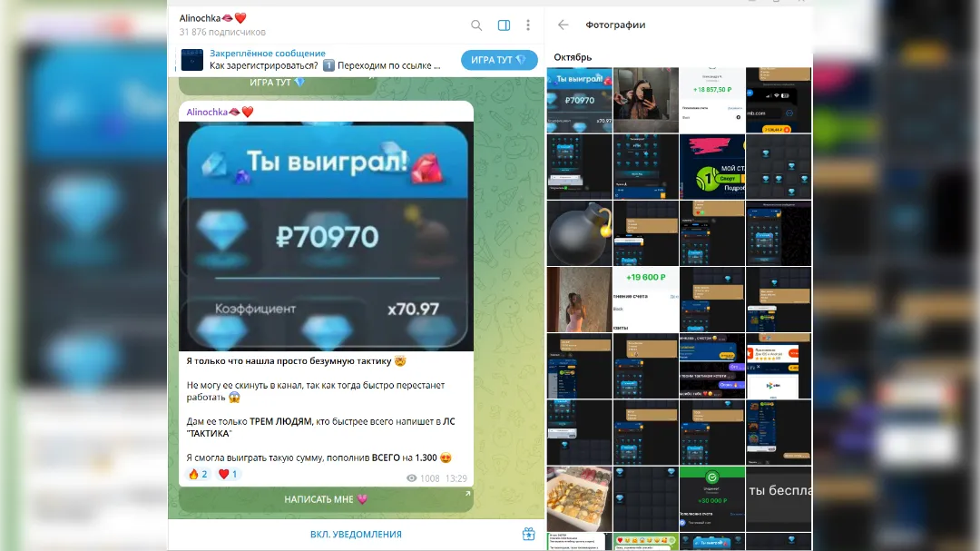Open the food box photo thumbnail

pyautogui.click(x=579, y=498)
